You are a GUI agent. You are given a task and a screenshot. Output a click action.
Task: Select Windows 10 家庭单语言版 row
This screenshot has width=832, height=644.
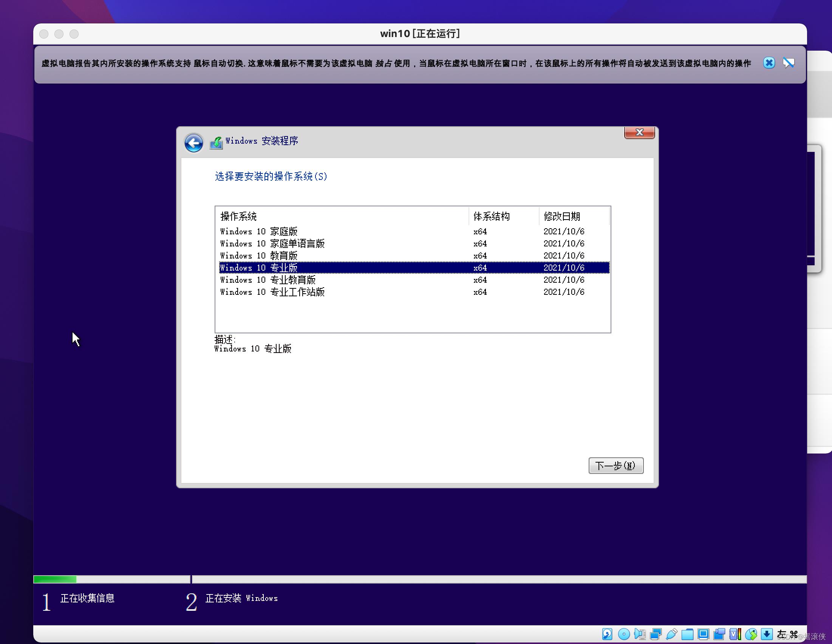tap(414, 243)
